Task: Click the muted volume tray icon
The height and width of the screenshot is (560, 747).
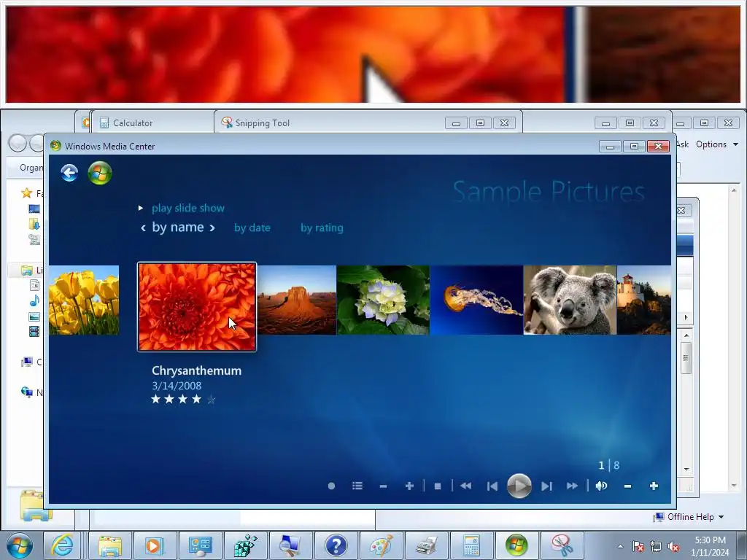Action: coord(673,546)
